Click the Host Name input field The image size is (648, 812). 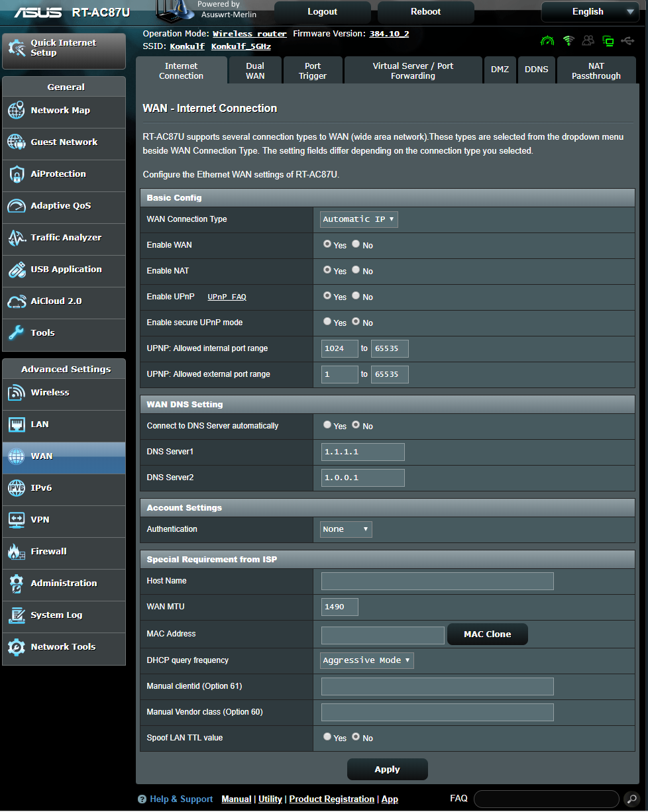[x=437, y=582]
